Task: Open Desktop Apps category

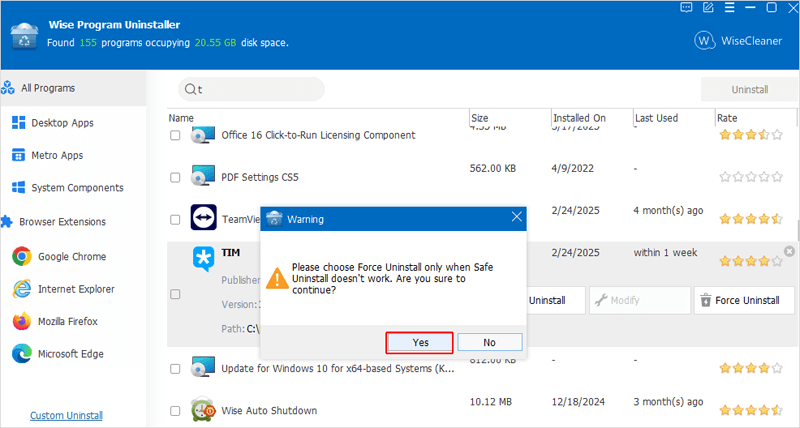Action: 62,123
